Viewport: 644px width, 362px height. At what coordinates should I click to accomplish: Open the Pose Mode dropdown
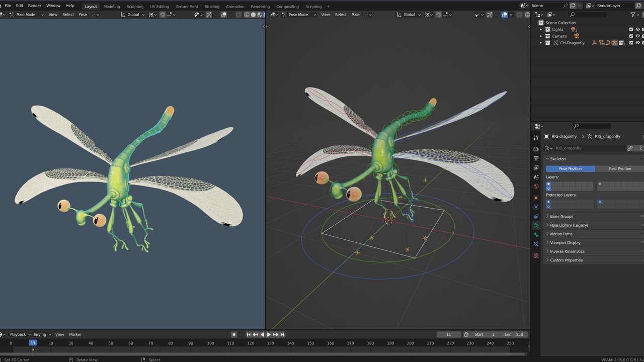[x=25, y=15]
